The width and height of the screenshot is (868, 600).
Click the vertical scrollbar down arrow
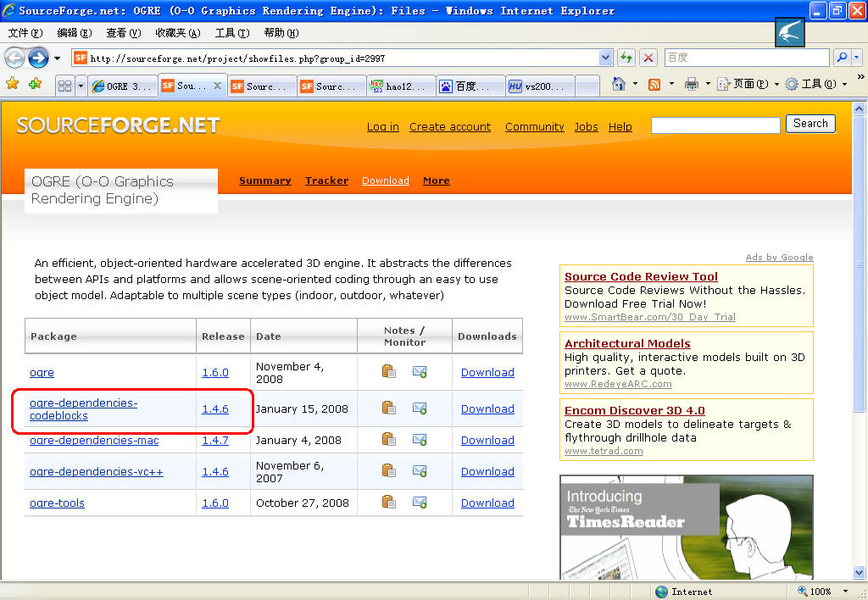coord(859,572)
